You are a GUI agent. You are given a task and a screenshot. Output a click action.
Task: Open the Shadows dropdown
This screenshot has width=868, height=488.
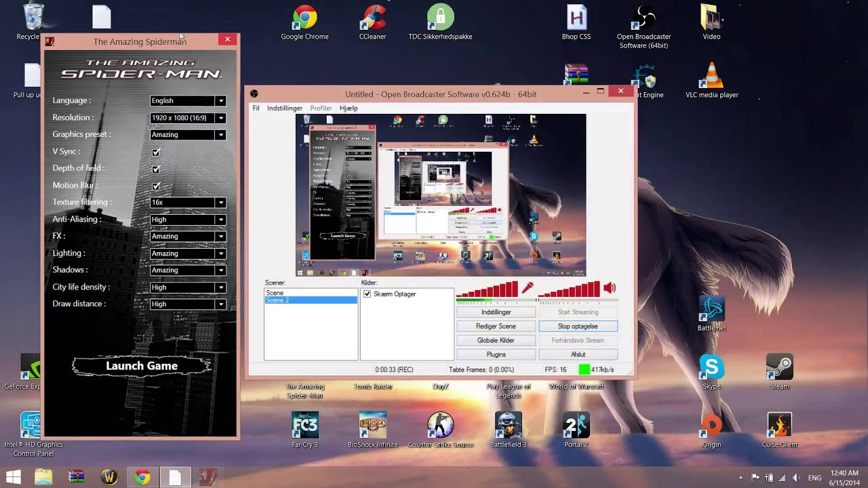pyautogui.click(x=187, y=270)
